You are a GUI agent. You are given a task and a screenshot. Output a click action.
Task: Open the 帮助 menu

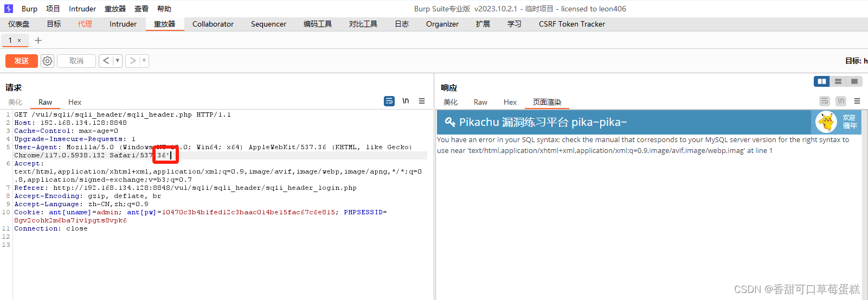click(164, 9)
